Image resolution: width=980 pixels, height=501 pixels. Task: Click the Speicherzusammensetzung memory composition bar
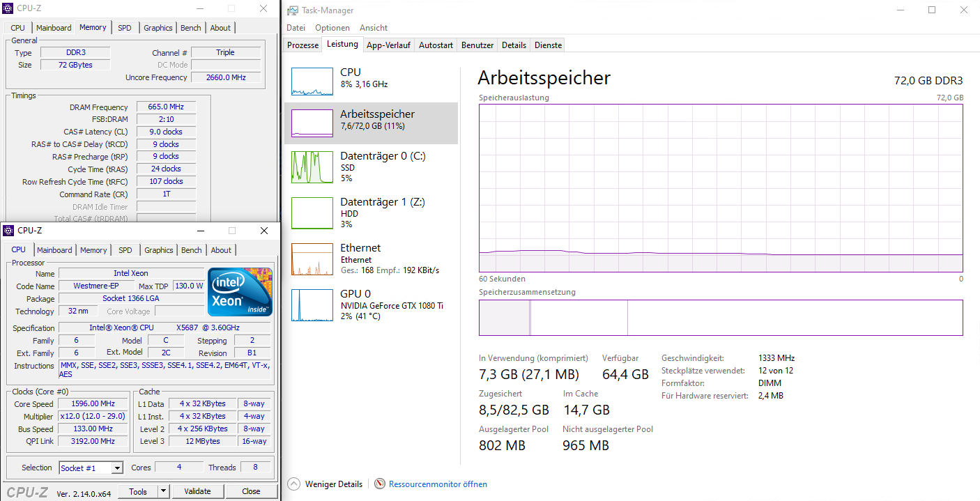tap(721, 318)
